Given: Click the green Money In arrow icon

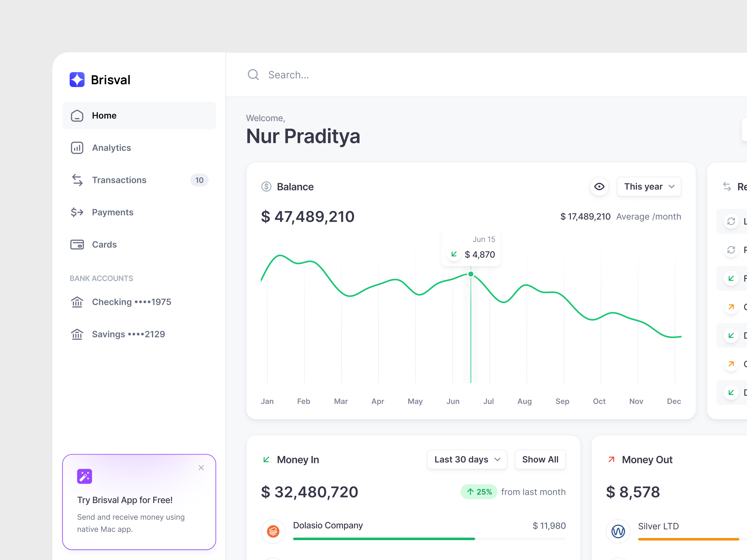Looking at the screenshot, I should pos(266,459).
